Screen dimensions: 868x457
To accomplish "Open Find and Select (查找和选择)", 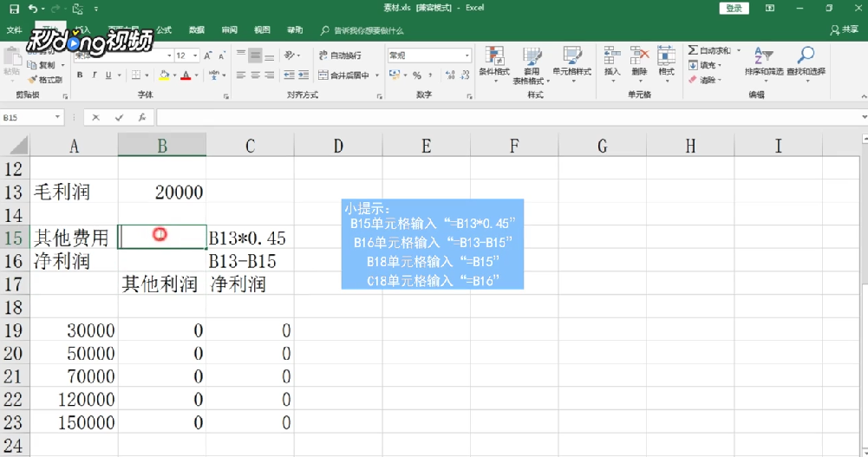I will coord(806,64).
